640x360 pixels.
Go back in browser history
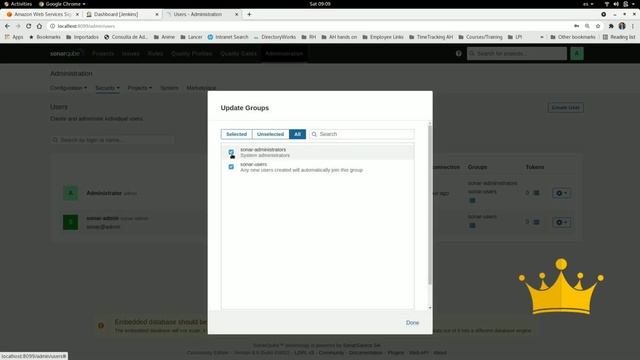point(7,26)
